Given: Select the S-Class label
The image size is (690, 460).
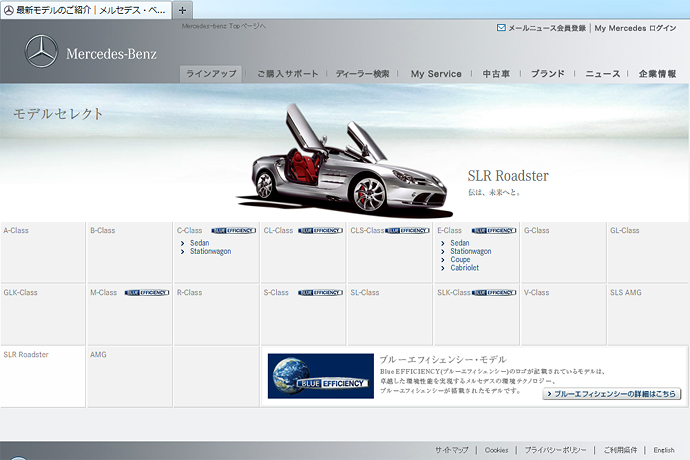Looking at the screenshot, I should coord(276,293).
